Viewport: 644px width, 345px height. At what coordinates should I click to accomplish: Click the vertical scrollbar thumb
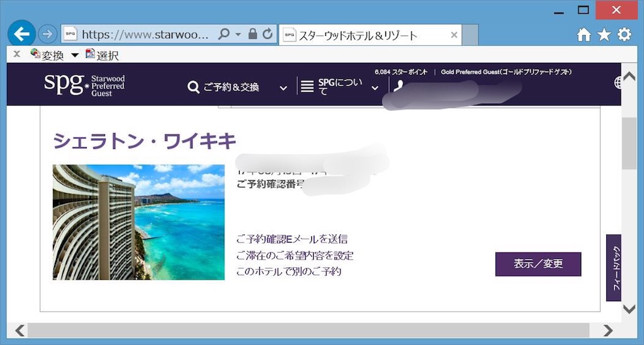(629, 143)
